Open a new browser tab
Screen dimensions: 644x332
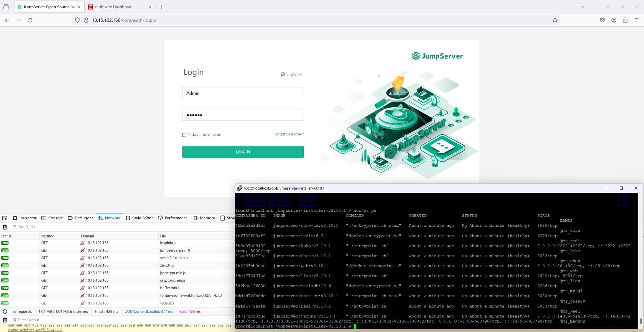tap(162, 7)
